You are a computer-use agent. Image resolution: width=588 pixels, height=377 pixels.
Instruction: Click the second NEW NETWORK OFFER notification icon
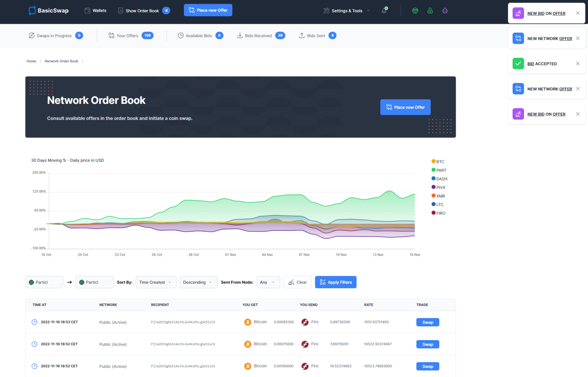point(518,89)
